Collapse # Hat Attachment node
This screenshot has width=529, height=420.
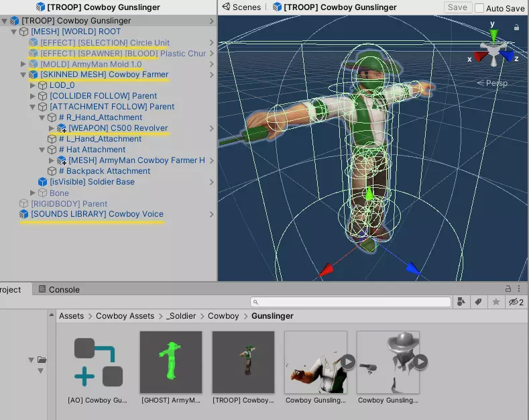tap(42, 150)
